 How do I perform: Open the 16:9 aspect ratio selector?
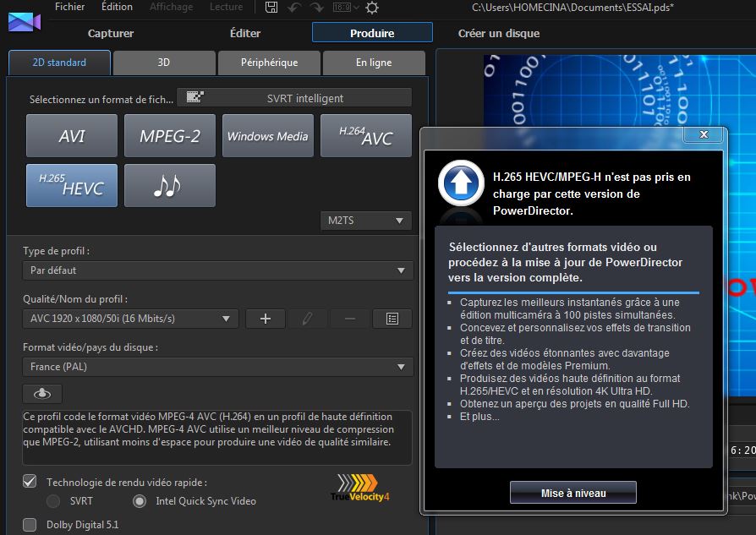pos(346,7)
